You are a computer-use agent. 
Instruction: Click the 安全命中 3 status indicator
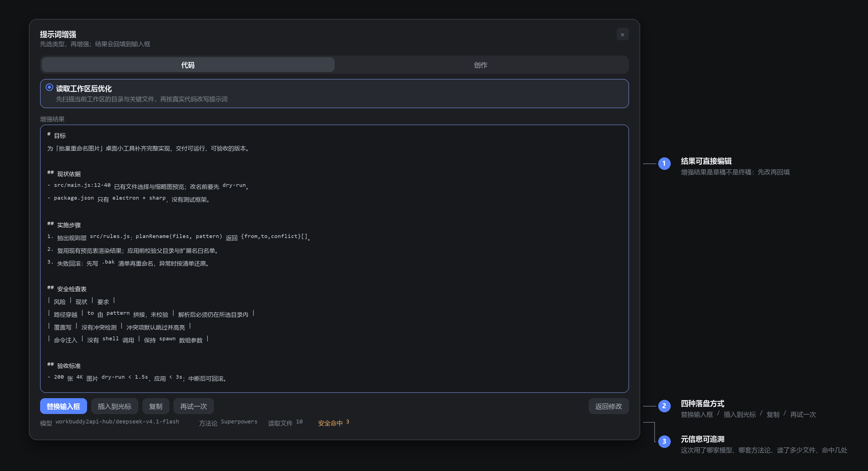click(334, 423)
